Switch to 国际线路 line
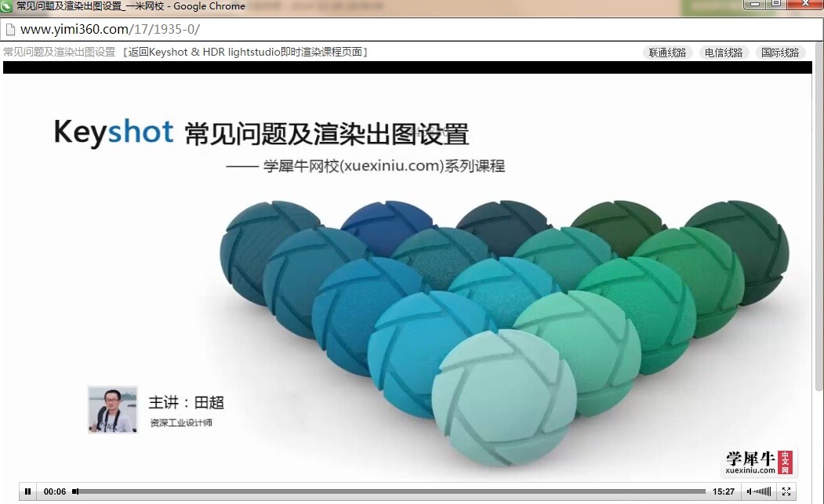This screenshot has width=824, height=504. 780,53
